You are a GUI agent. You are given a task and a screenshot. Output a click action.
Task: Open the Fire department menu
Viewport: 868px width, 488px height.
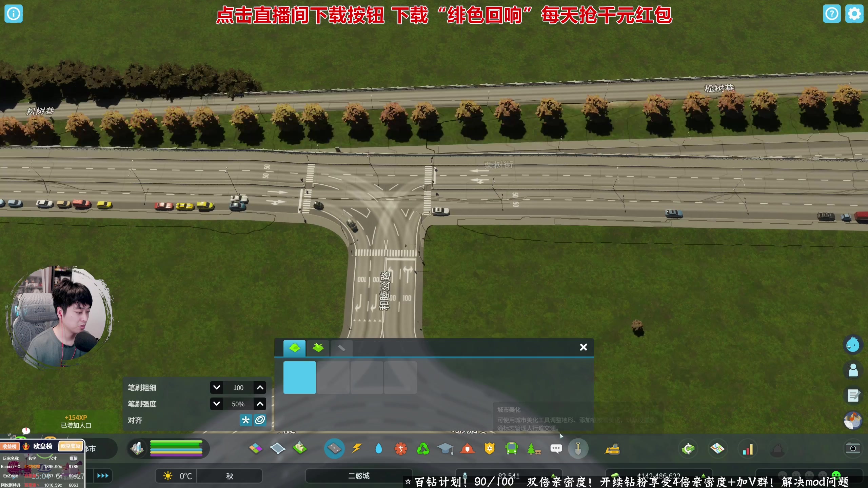tap(468, 449)
